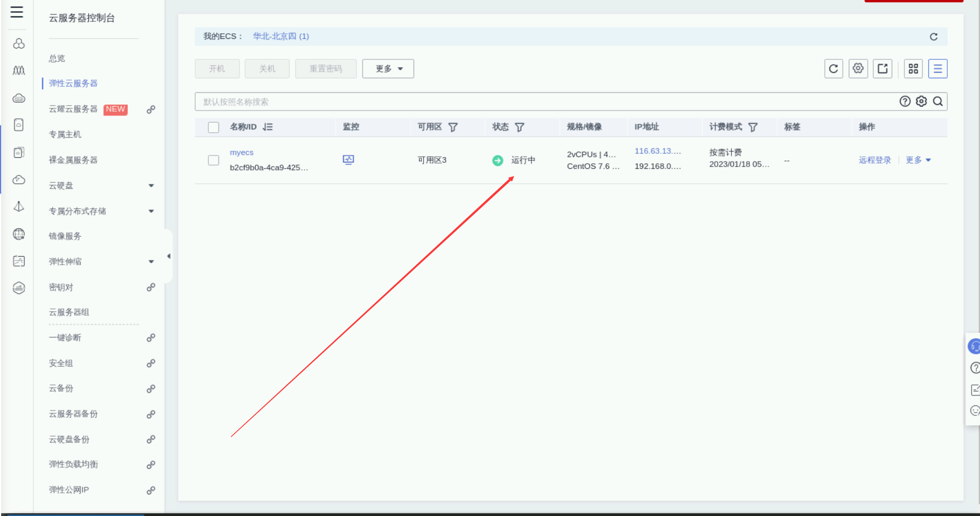The image size is (980, 516).
Task: Tick the checkbox for myecs row
Action: [213, 160]
